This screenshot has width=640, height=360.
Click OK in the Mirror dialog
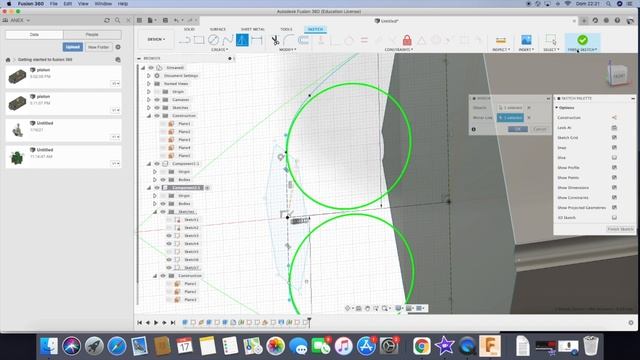pos(518,129)
